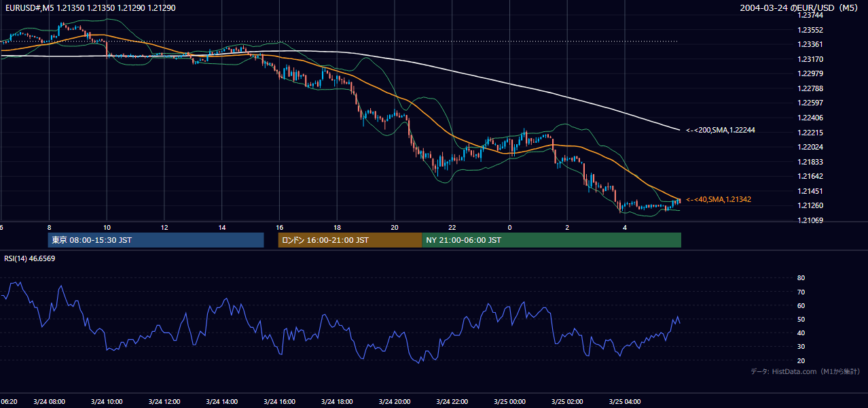Screen dimensions: 868x408
Task: Click price axis value 1.21451
Action: tap(809, 191)
